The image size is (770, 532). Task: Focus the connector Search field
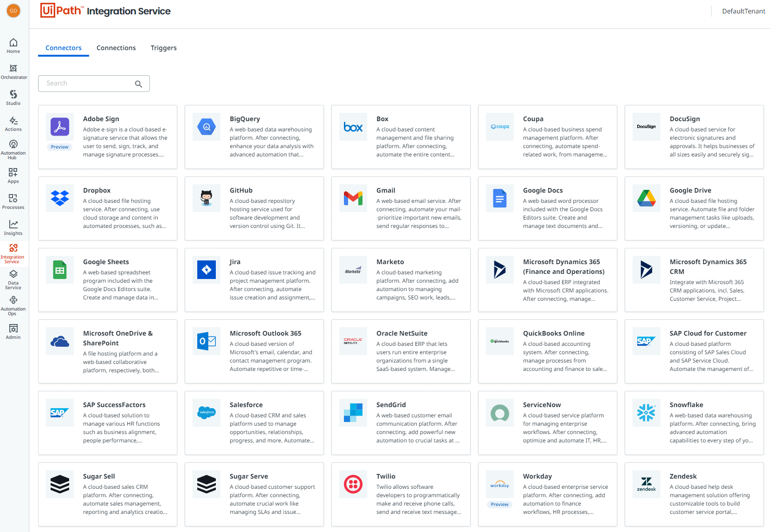pyautogui.click(x=94, y=84)
